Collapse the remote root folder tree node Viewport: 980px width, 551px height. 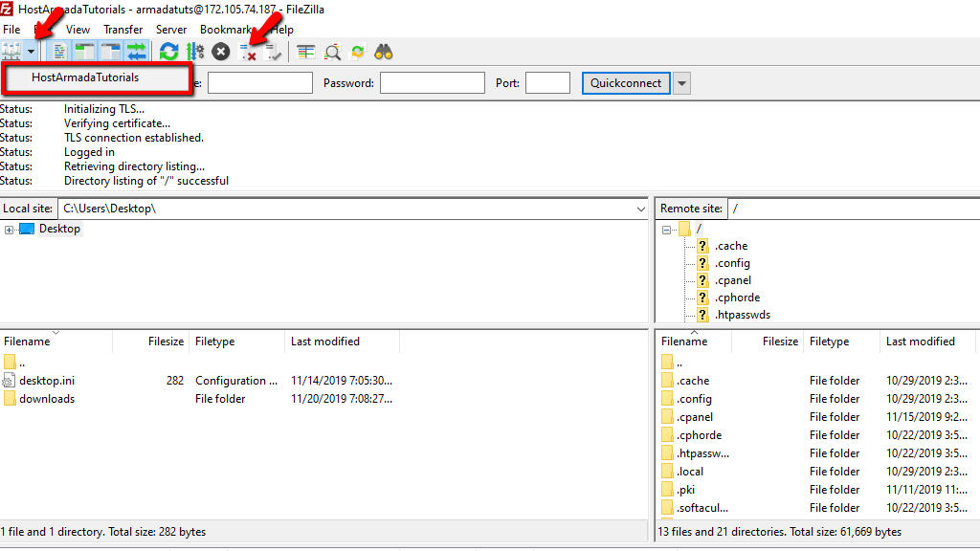[666, 230]
